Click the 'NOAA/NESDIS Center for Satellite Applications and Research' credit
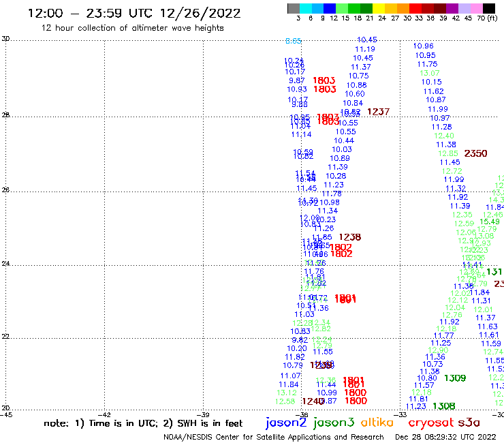Image resolution: width=504 pixels, height=443 pixels. tap(274, 437)
